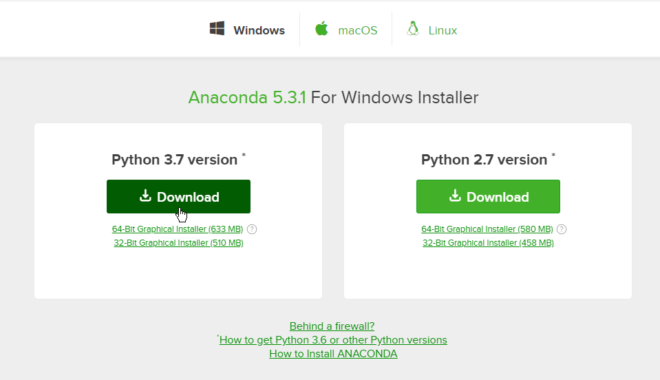The width and height of the screenshot is (660, 380).
Task: Open 32-Bit Graphical Installer (510 MB) link
Action: click(x=178, y=243)
